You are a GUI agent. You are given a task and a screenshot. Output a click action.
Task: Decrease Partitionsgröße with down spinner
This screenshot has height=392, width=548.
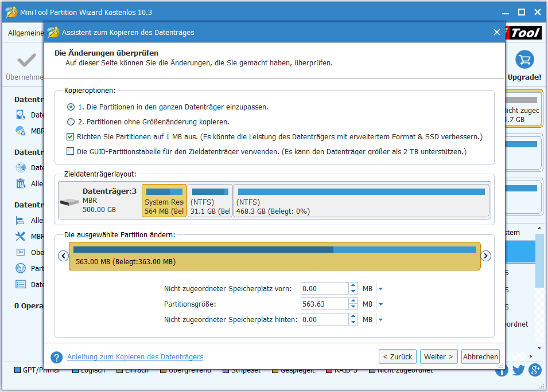pos(353,307)
